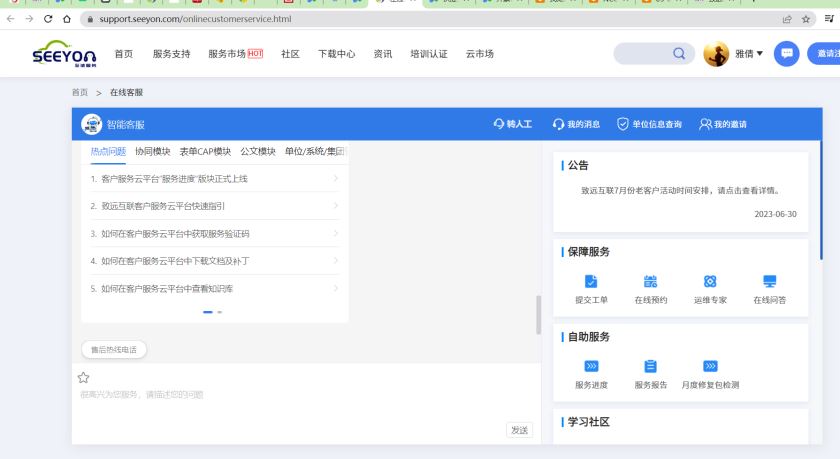
Task: Open the 服务报告 service report icon
Action: [650, 366]
